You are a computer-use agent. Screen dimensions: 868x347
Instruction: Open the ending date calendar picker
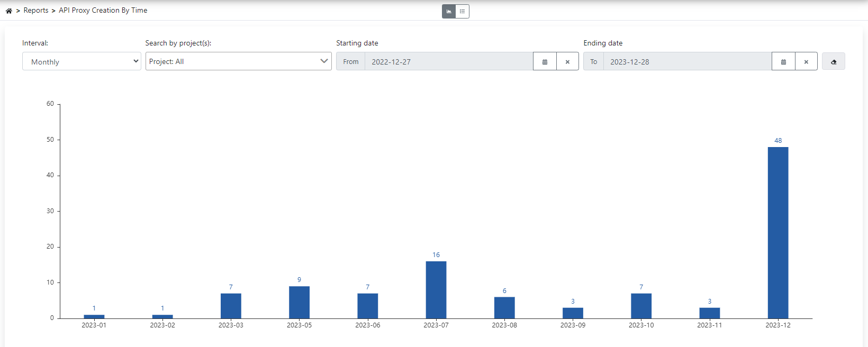(783, 62)
